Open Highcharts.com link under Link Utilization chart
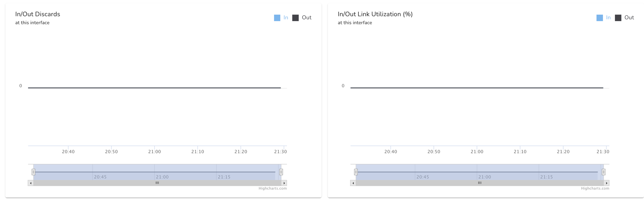The width and height of the screenshot is (644, 202). pos(595,189)
